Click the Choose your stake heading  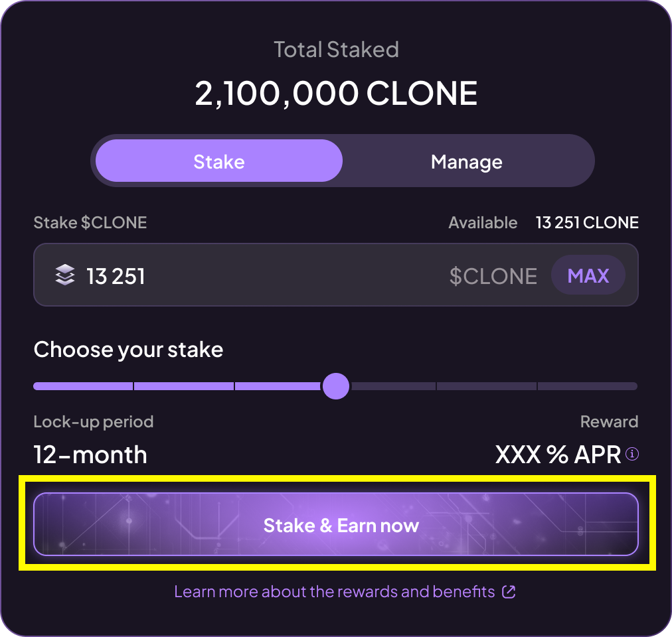coord(128,350)
